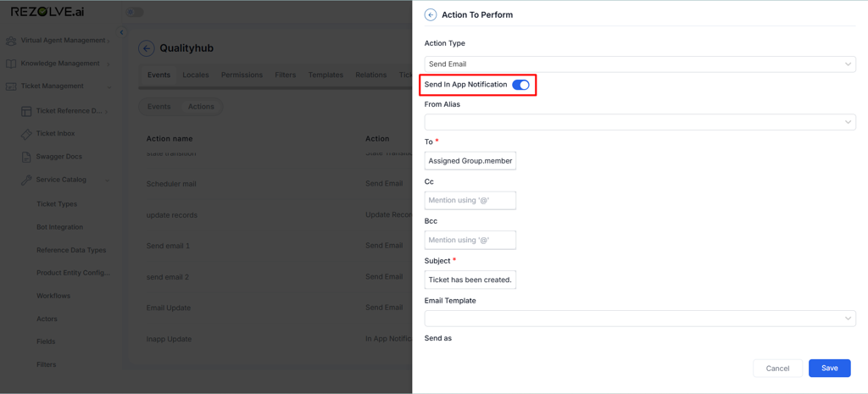Select the send email 2 action row
868x394 pixels.
(275, 277)
